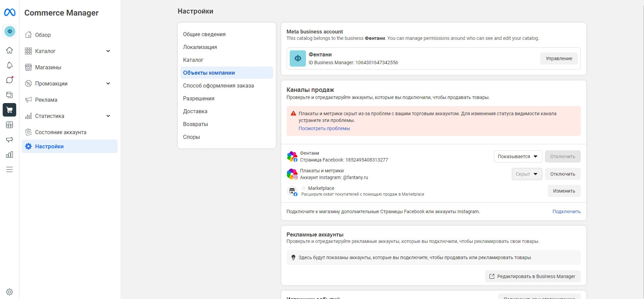This screenshot has height=299, width=644.
Task: Select Настройки in the sidebar
Action: point(70,146)
